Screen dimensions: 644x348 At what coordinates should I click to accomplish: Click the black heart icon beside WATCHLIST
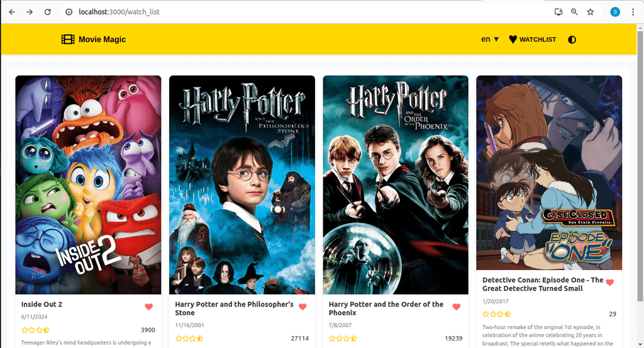click(513, 40)
